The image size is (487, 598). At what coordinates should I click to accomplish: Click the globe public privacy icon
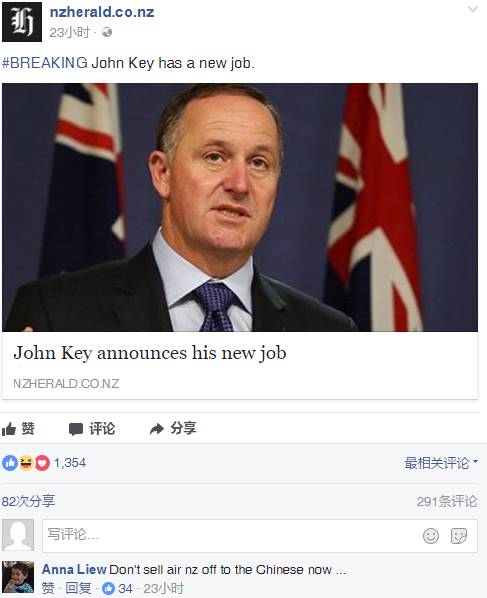click(x=107, y=32)
